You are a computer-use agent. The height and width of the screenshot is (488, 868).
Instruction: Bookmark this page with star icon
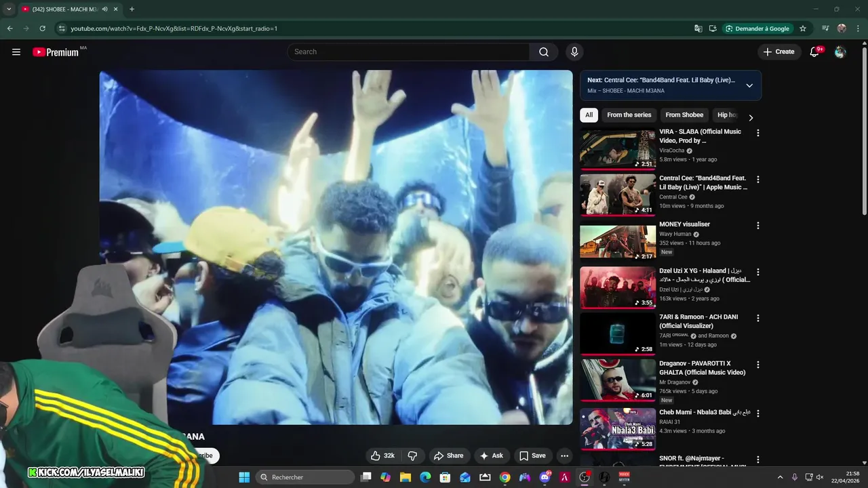[803, 28]
